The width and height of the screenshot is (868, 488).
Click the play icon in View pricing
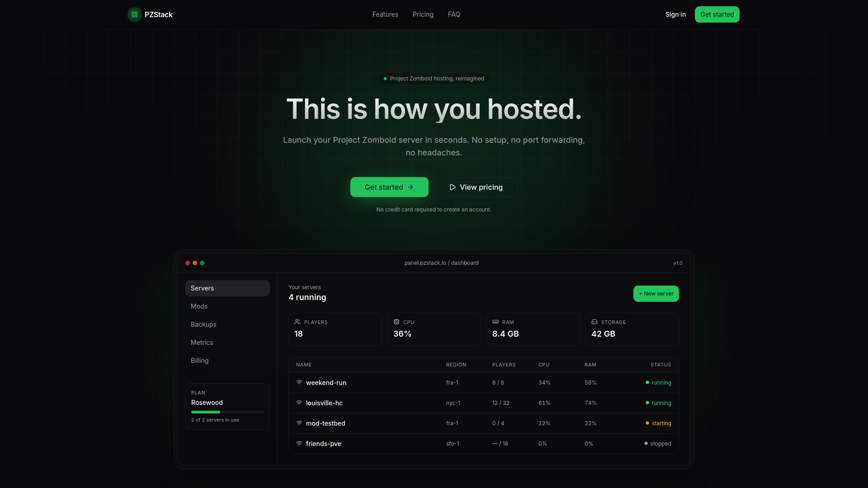click(453, 187)
